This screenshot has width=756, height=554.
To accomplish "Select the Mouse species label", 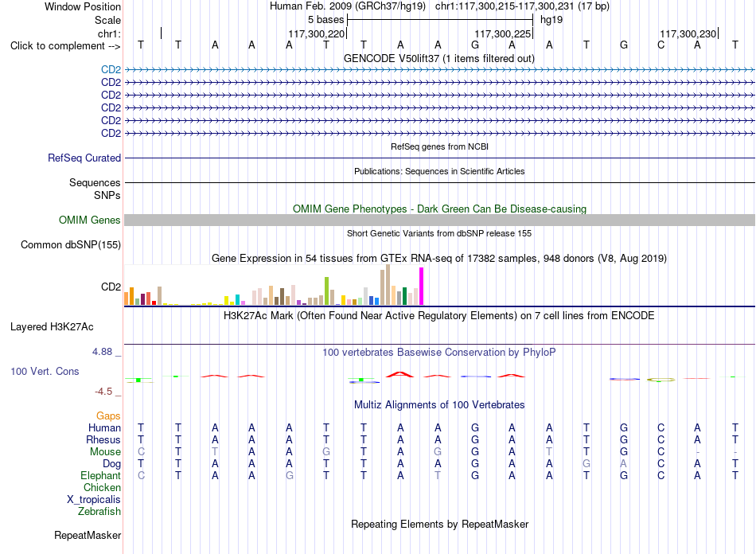I will (x=105, y=452).
